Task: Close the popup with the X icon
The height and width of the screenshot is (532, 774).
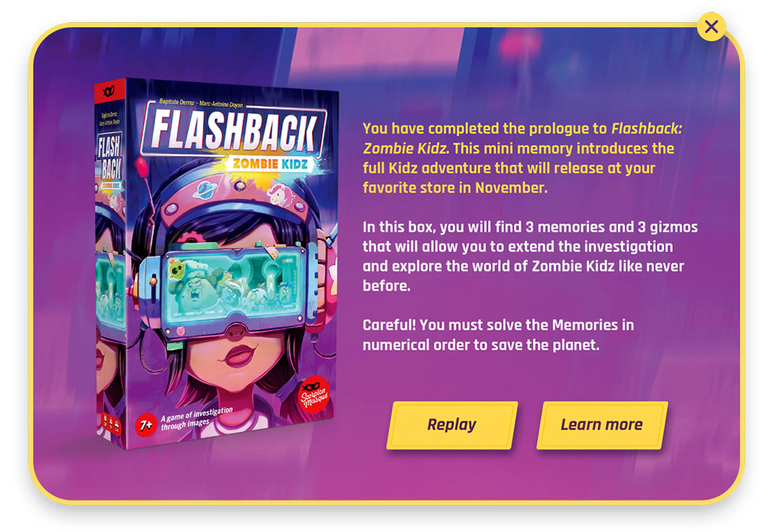Action: [711, 26]
